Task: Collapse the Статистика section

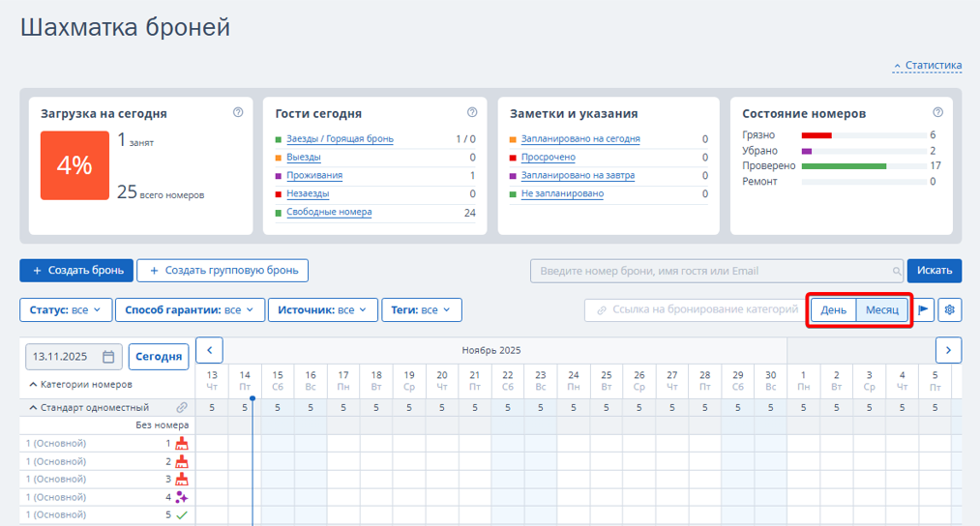Action: click(x=928, y=66)
